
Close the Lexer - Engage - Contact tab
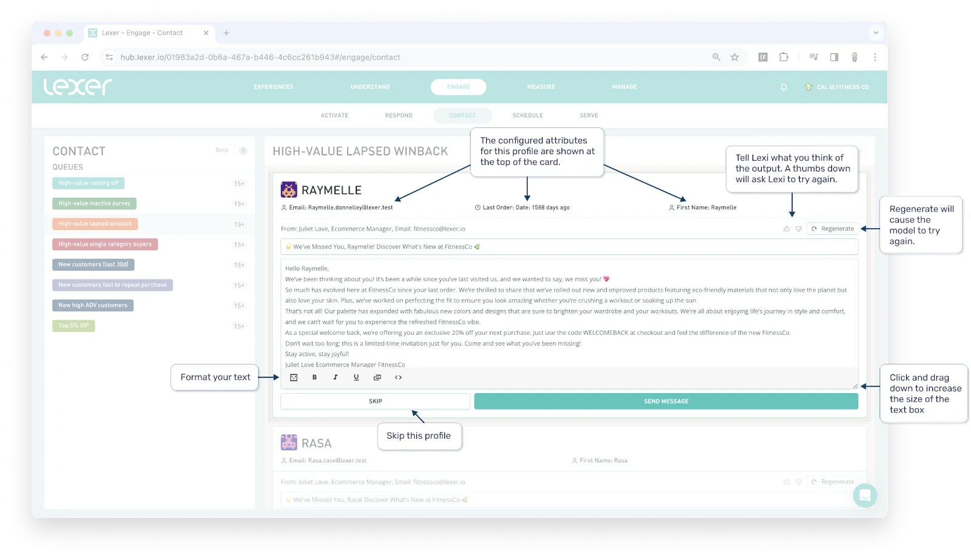pyautogui.click(x=206, y=33)
